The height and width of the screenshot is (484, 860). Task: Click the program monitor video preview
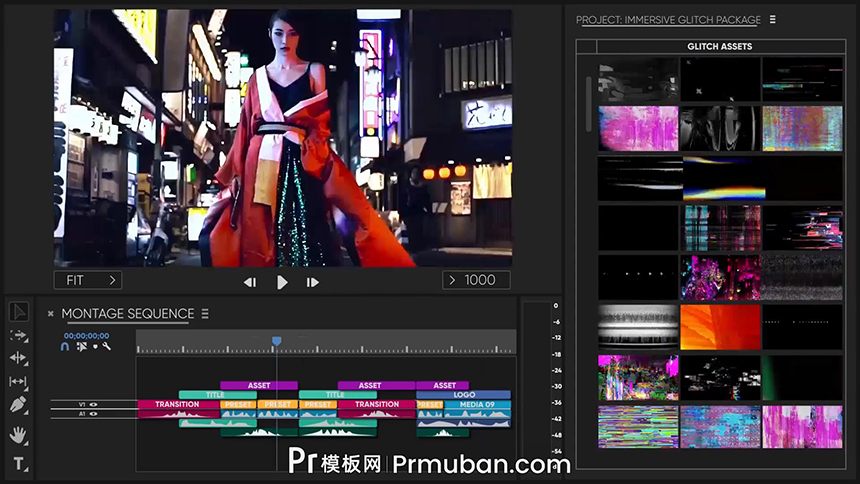(283, 138)
